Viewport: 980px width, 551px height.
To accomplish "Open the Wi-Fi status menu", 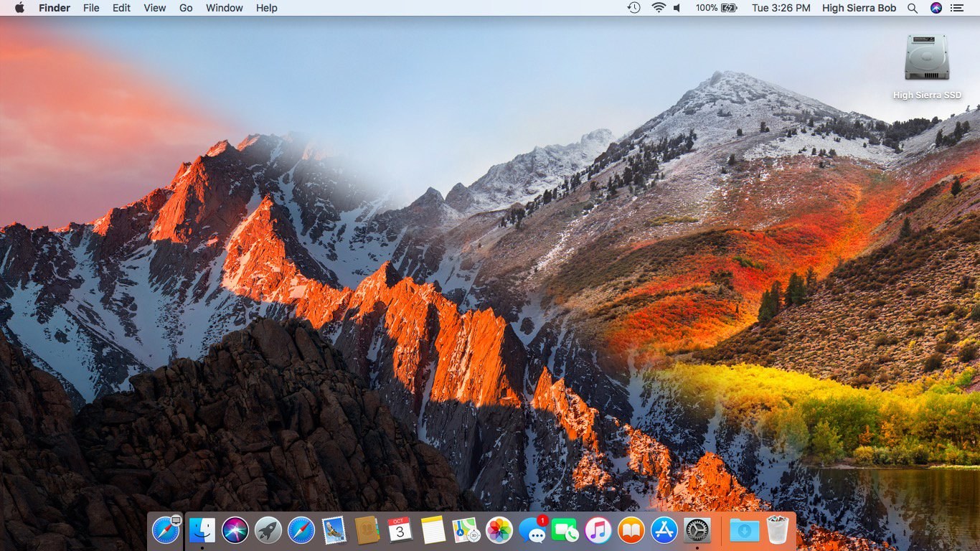I will tap(659, 8).
